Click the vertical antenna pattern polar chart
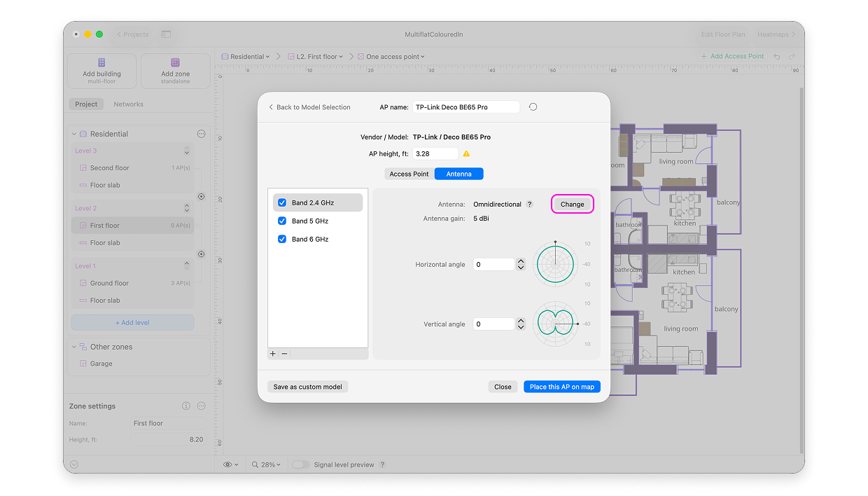The image size is (868, 496). [556, 324]
